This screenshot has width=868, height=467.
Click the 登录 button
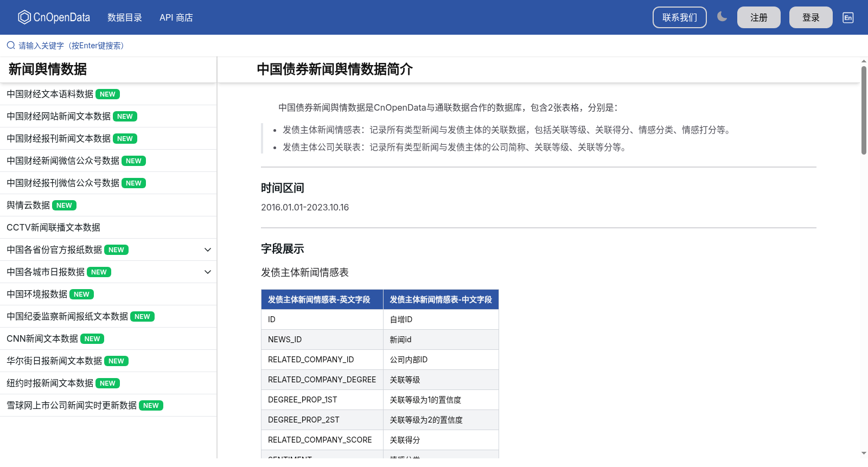coord(811,17)
